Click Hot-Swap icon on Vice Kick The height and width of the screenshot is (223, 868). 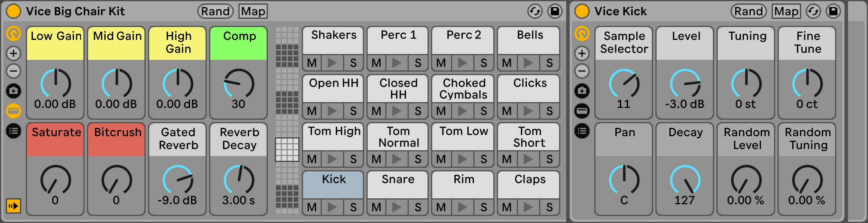pos(813,11)
